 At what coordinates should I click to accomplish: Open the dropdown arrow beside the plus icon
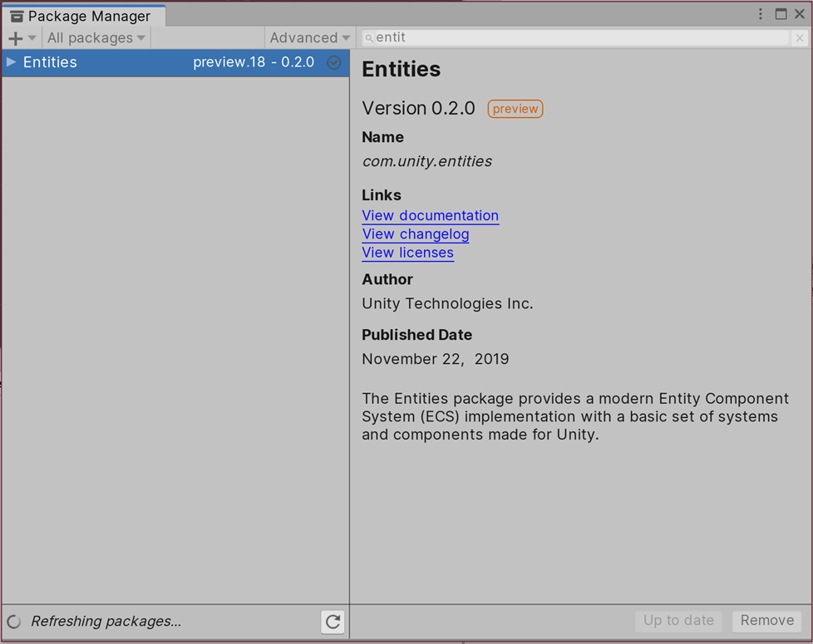[32, 38]
